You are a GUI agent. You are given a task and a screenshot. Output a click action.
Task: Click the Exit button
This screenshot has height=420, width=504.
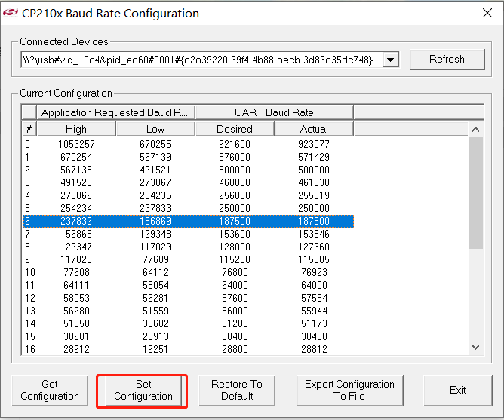458,390
